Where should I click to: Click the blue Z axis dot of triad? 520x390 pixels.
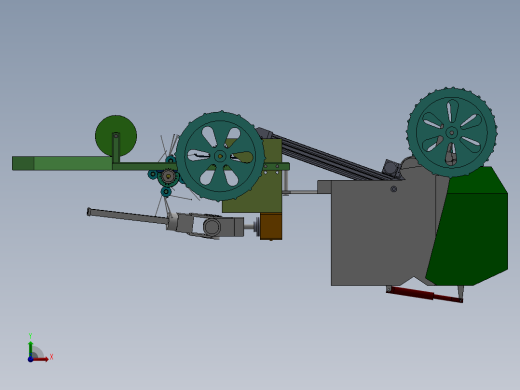tap(30, 359)
